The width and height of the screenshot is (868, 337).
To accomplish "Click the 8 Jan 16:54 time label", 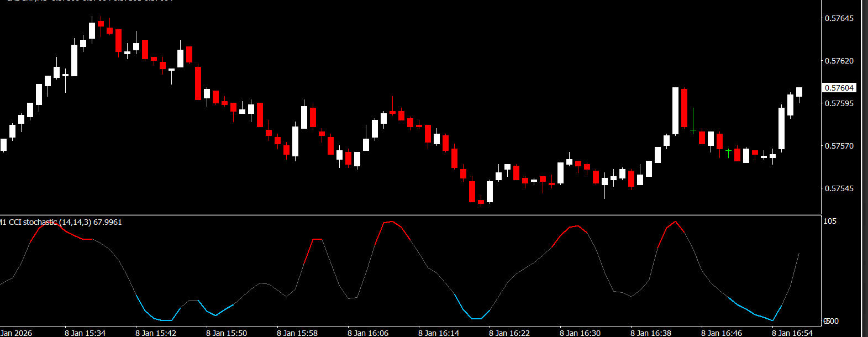I will (x=792, y=333).
